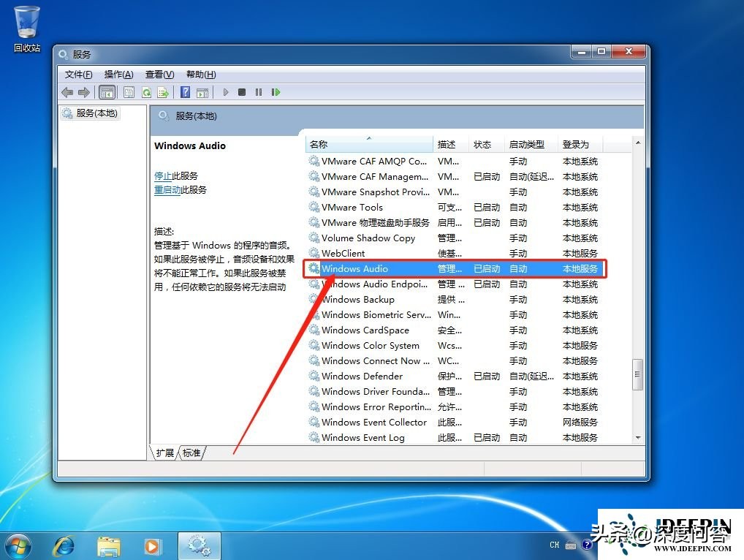Click the Pause Service icon
The height and width of the screenshot is (560, 744).
259,92
